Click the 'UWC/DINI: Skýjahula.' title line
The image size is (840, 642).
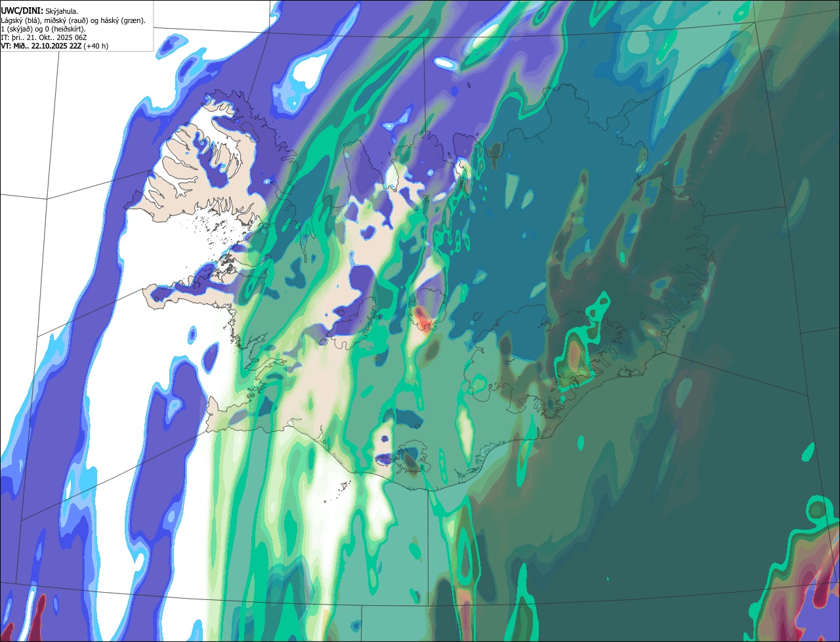coord(39,11)
